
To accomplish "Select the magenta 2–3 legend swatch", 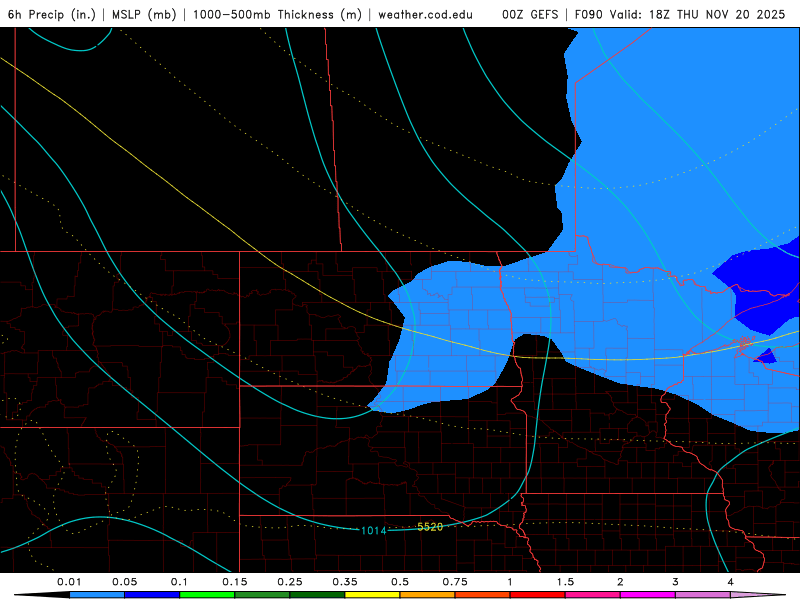I will (648, 595).
